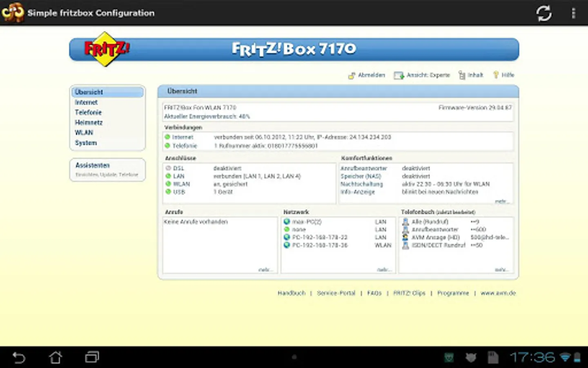Tap the Simple fritzbox Configuration app icon

click(13, 12)
